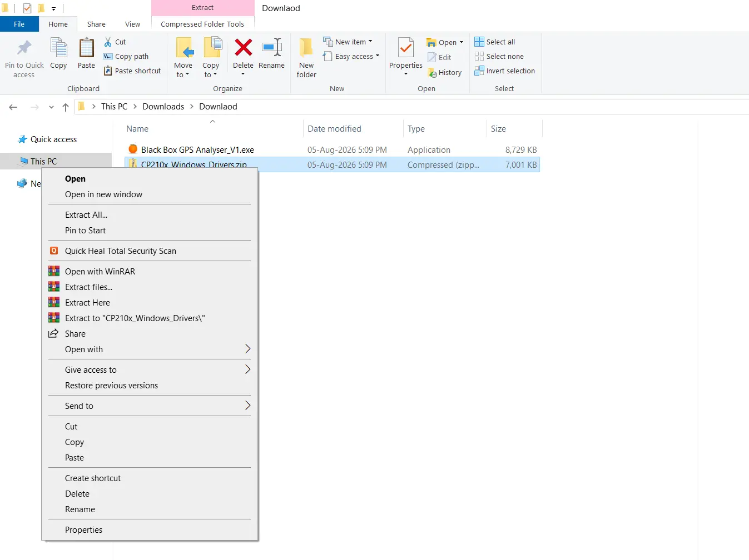The width and height of the screenshot is (749, 560).
Task: Click the quick access toolbar properties checkmark icon
Action: click(x=27, y=8)
